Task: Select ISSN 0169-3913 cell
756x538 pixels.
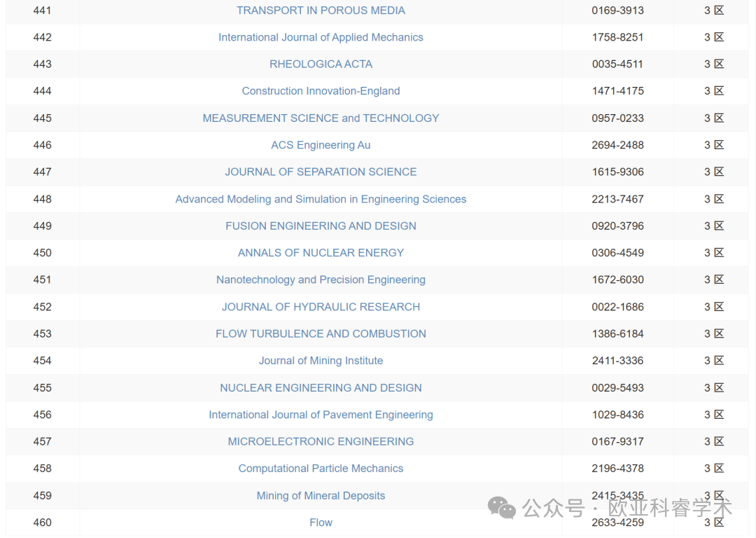Action: pos(617,10)
